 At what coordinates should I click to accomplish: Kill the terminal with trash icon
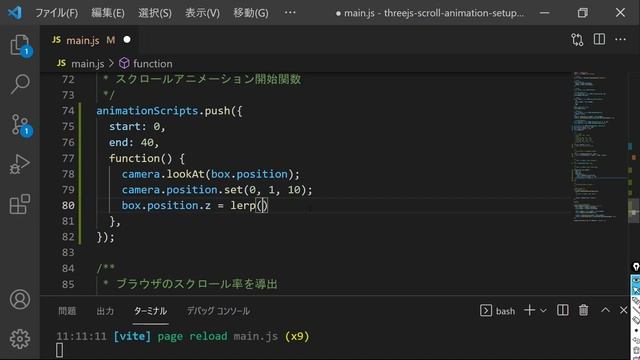coord(584,311)
